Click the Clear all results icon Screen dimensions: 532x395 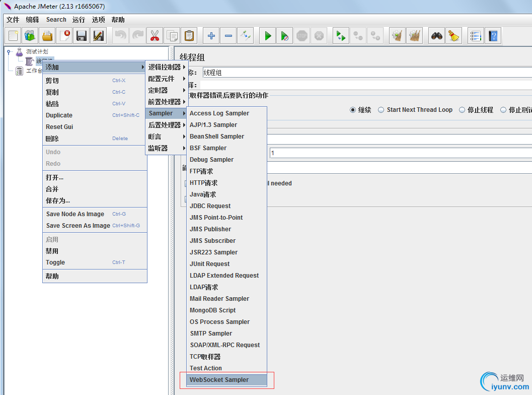(x=414, y=36)
